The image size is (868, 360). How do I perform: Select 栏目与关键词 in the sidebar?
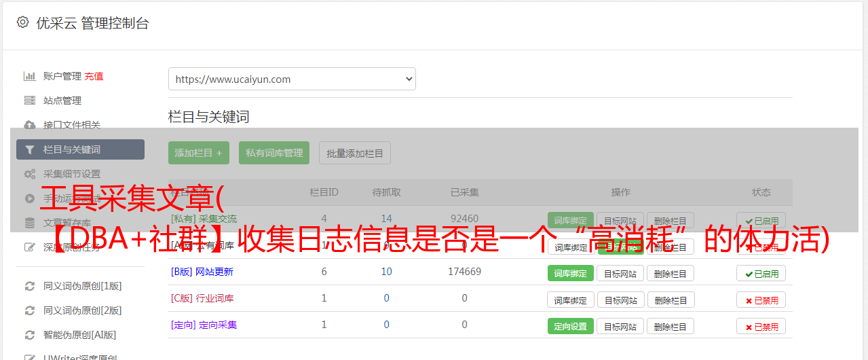point(80,149)
